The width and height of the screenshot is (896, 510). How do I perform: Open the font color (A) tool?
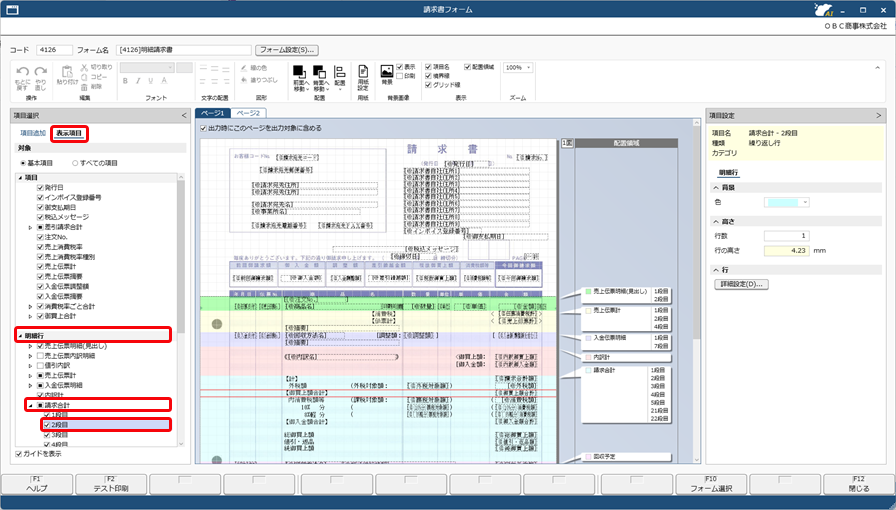point(164,81)
